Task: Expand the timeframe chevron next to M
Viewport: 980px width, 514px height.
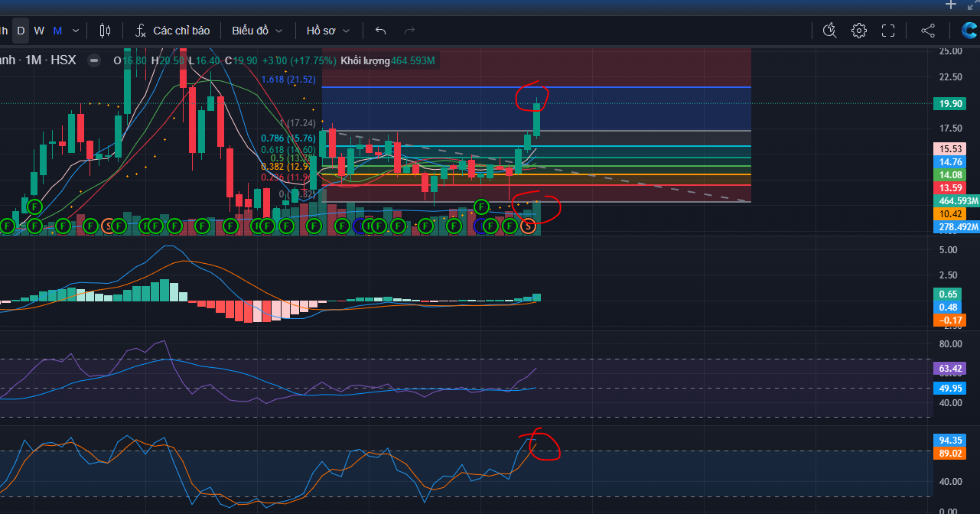Action: (75, 31)
